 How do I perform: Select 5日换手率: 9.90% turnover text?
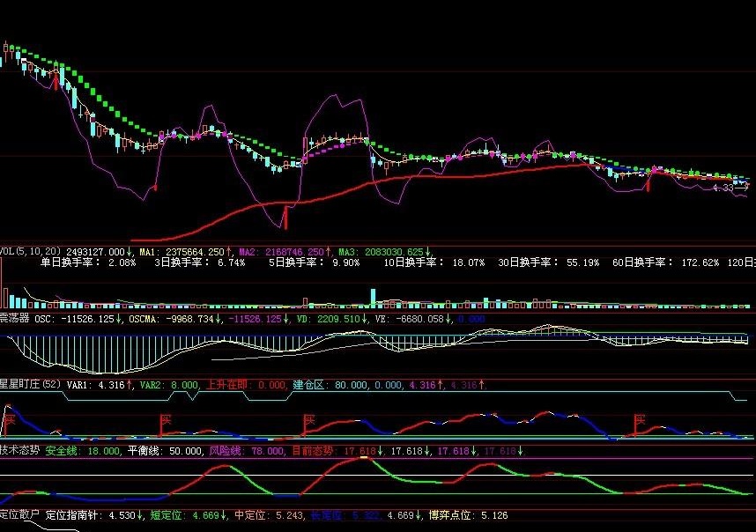point(315,262)
